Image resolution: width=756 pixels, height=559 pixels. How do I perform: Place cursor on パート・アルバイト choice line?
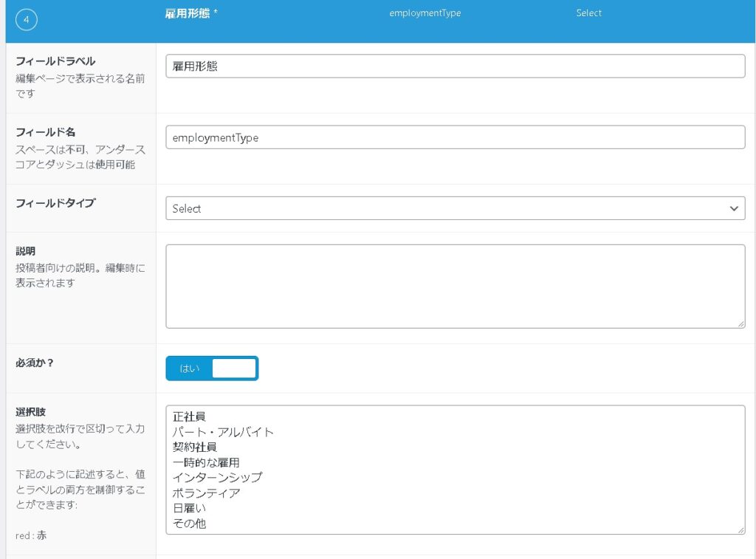tap(223, 432)
